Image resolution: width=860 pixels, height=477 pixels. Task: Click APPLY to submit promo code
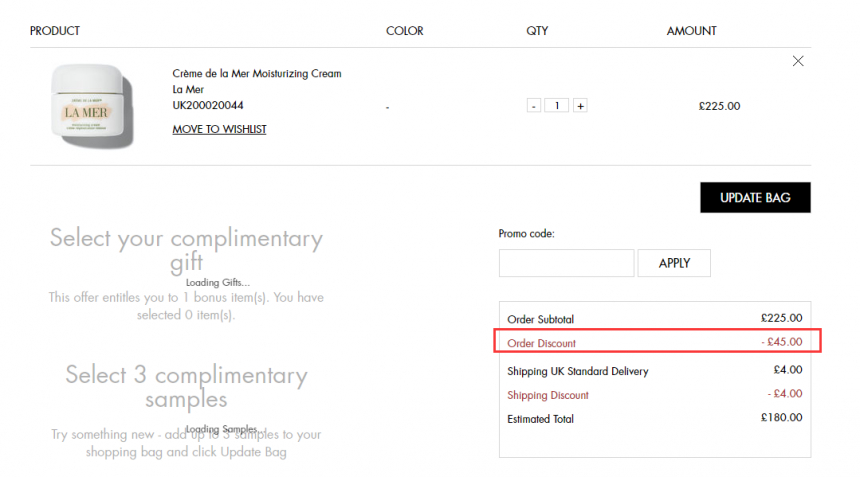coord(674,263)
